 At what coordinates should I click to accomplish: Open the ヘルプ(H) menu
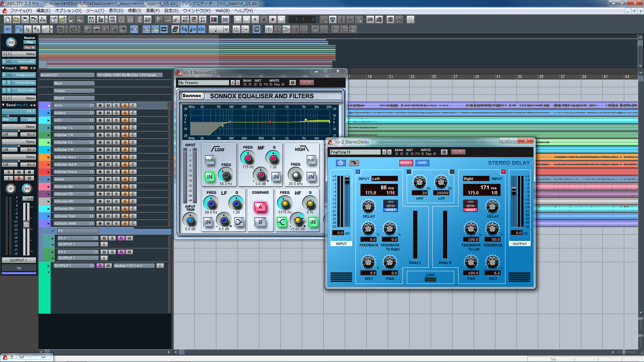[244, 11]
